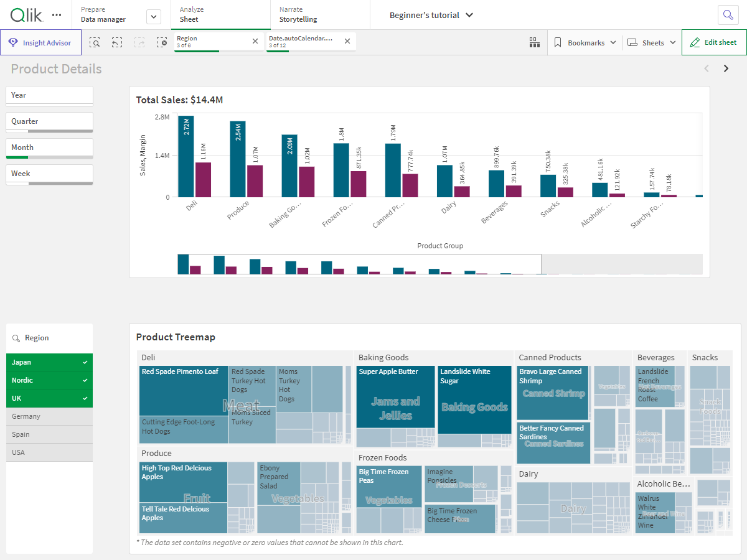Open the Month filter pane
Image resolution: width=747 pixels, height=560 pixels.
click(x=49, y=148)
